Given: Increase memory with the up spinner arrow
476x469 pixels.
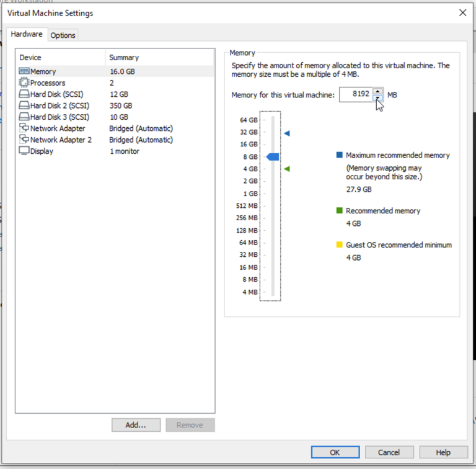Looking at the screenshot, I should click(377, 91).
